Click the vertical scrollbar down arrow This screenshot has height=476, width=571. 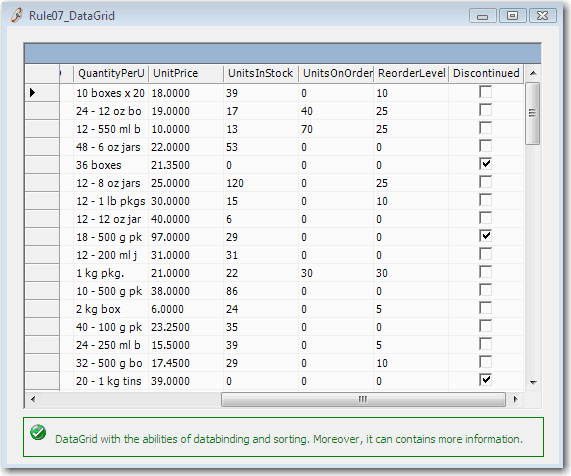click(533, 382)
